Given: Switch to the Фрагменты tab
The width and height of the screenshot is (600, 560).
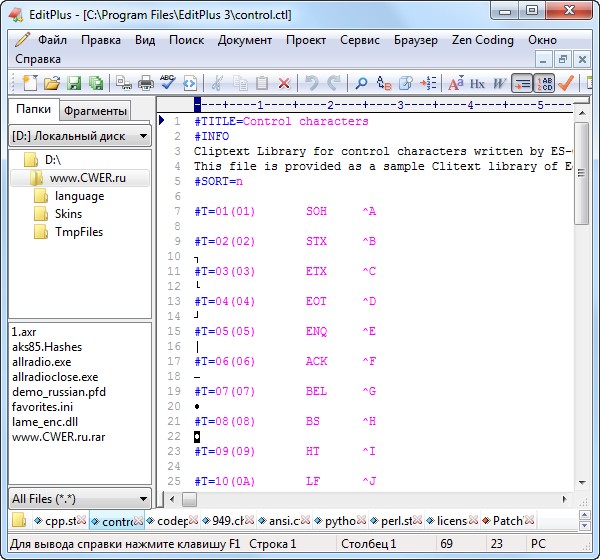Looking at the screenshot, I should point(95,111).
